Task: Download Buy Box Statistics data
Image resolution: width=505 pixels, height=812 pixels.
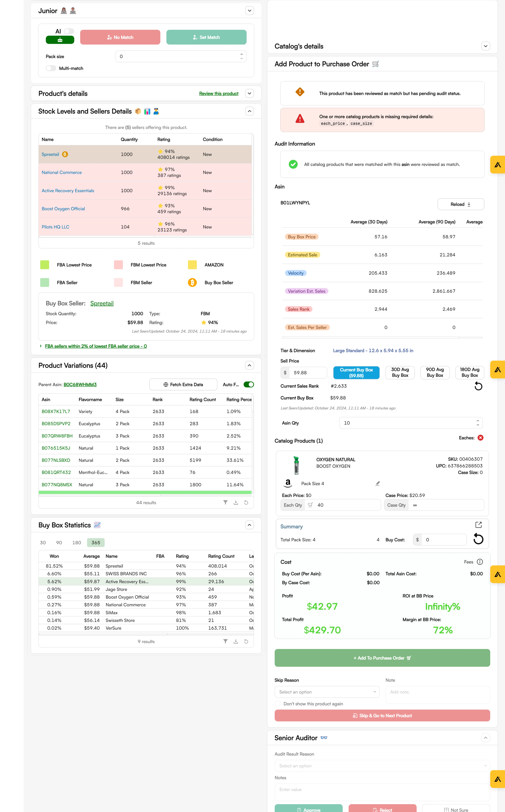Action: 236,641
